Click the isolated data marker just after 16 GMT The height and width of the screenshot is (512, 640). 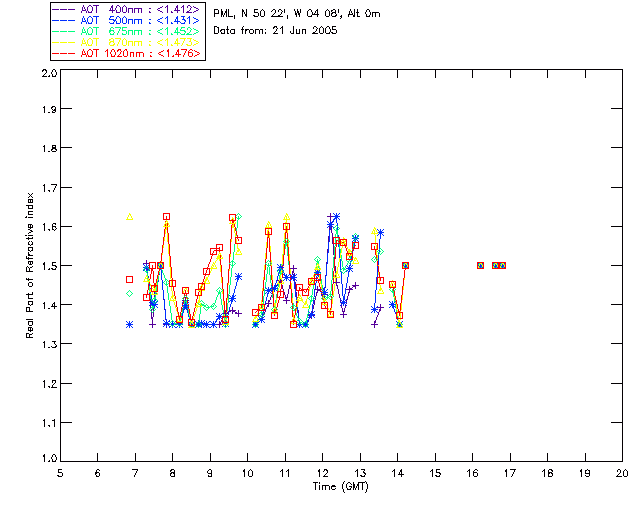point(481,265)
